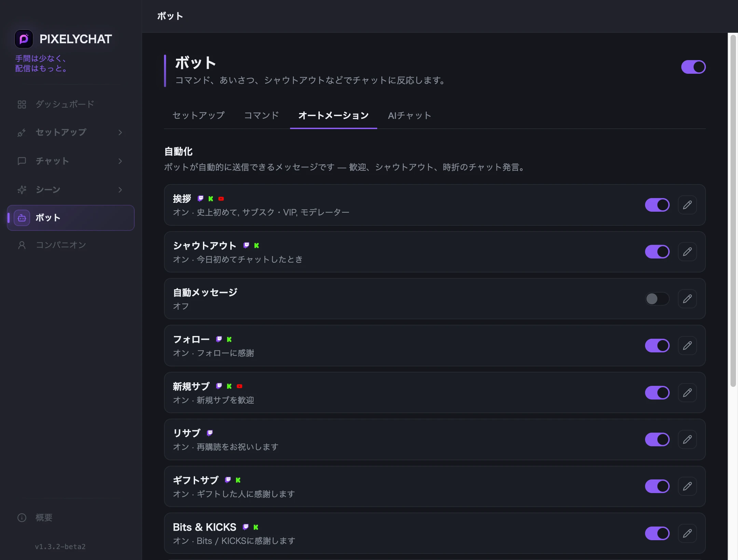The height and width of the screenshot is (560, 738).
Task: Click Twitch icon in 挨拶 row
Action: tap(201, 198)
